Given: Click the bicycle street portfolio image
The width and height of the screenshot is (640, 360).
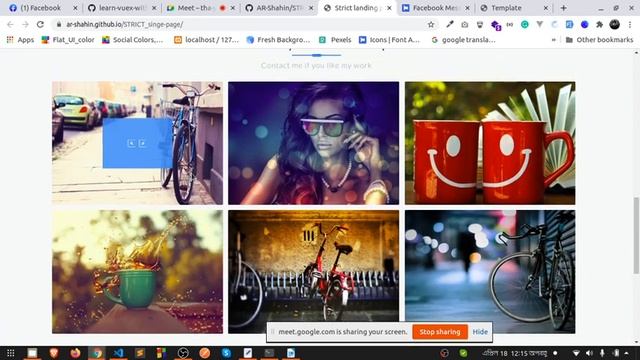Looking at the screenshot, I should (x=137, y=143).
